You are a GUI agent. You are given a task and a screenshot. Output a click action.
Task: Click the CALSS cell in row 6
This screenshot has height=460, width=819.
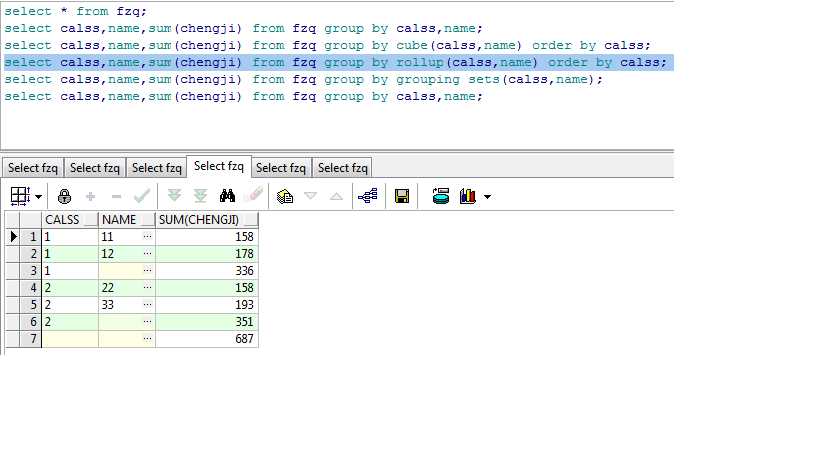point(70,322)
